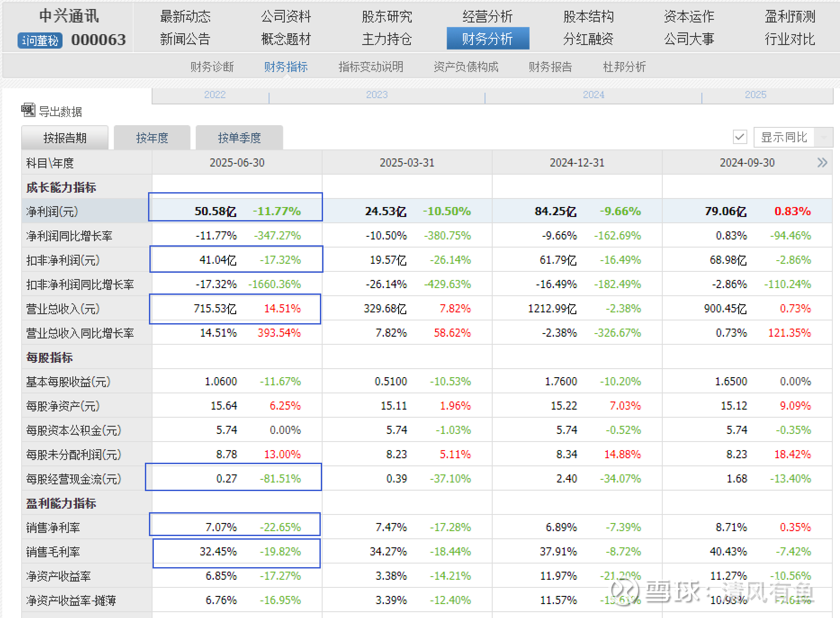Click the 2025-06-30 column header
This screenshot has width=840, height=618.
tap(237, 162)
